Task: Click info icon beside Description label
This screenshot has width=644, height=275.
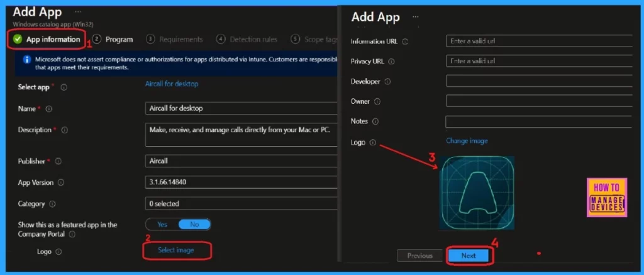Action: [x=65, y=130]
